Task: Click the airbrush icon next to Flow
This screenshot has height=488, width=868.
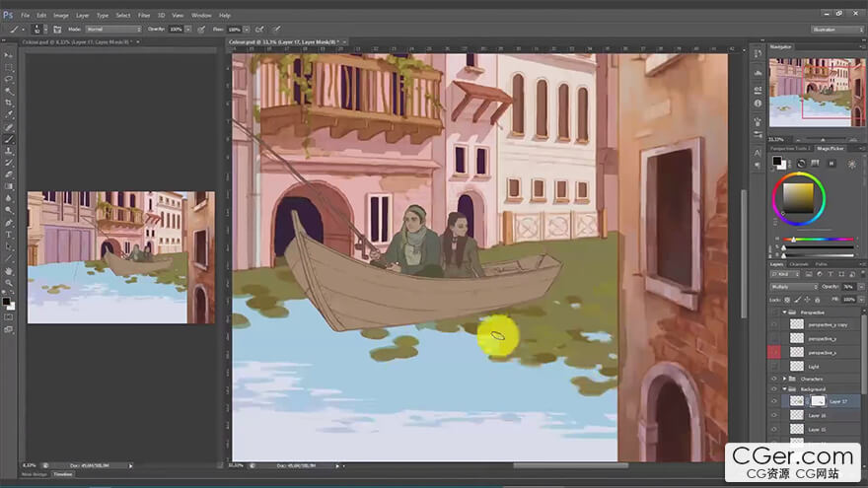Action: (259, 30)
